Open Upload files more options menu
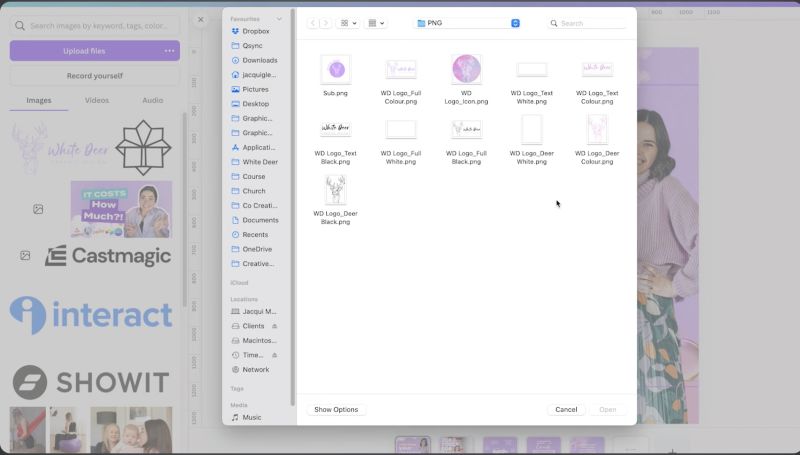The image size is (800, 455). click(169, 51)
